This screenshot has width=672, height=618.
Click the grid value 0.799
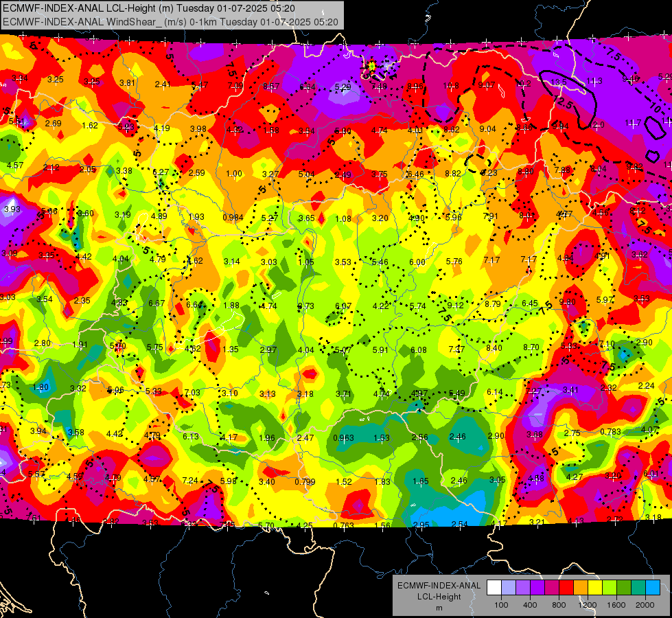tap(305, 481)
